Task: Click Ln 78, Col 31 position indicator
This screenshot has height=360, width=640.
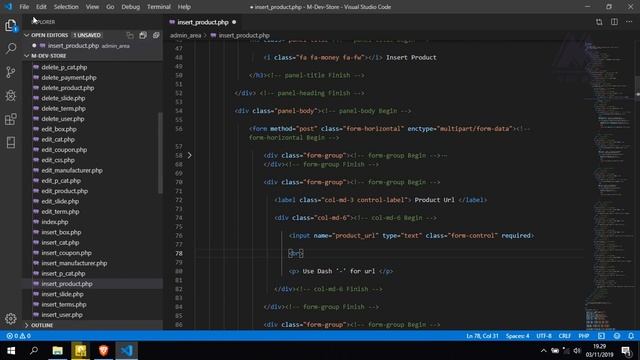Action: (482, 336)
